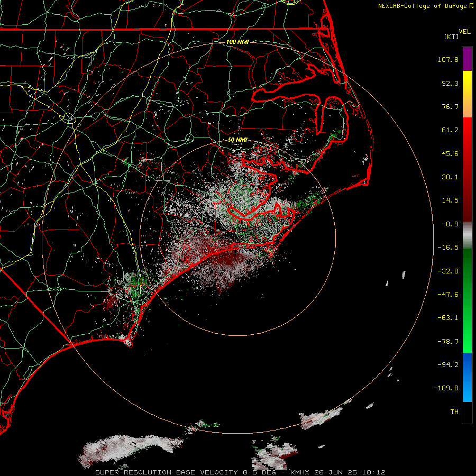Click the 100 NMI range ring label
The width and height of the screenshot is (476, 476).
coord(237,42)
